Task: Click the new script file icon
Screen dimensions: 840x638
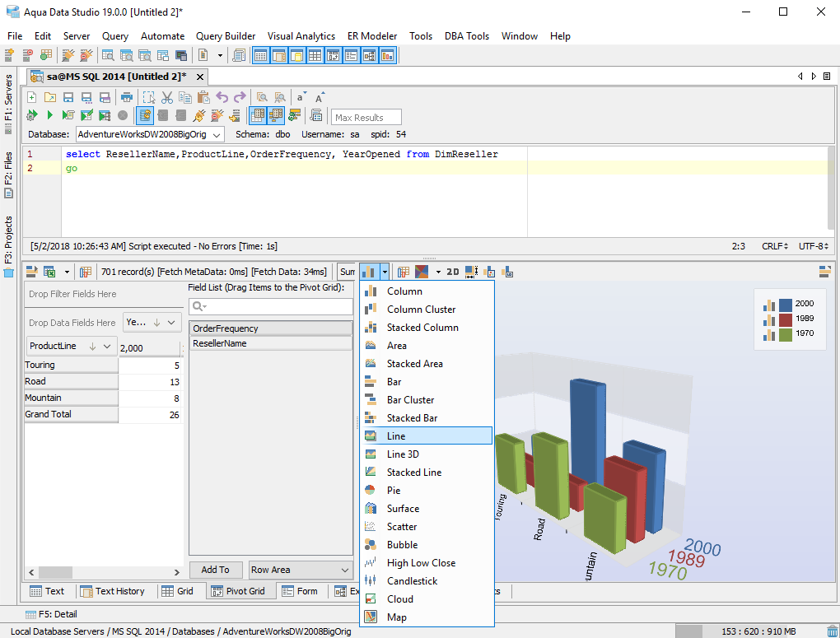Action: coord(31,97)
